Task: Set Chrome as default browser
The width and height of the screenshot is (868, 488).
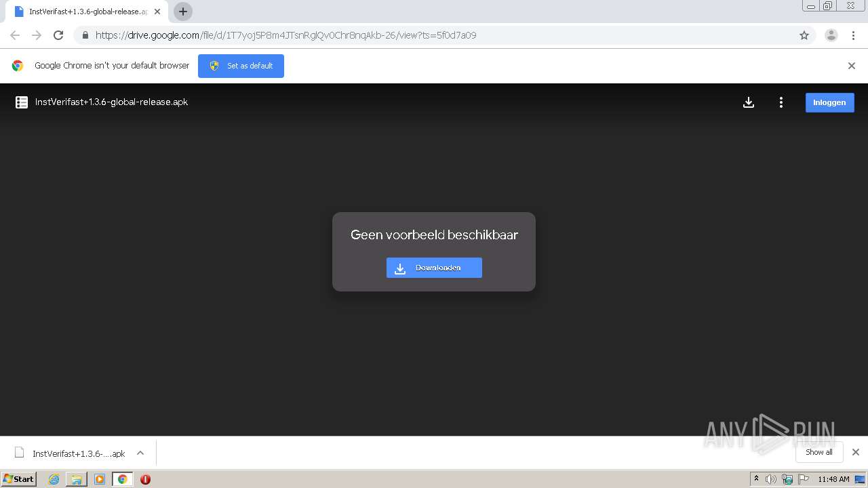Action: tap(241, 66)
